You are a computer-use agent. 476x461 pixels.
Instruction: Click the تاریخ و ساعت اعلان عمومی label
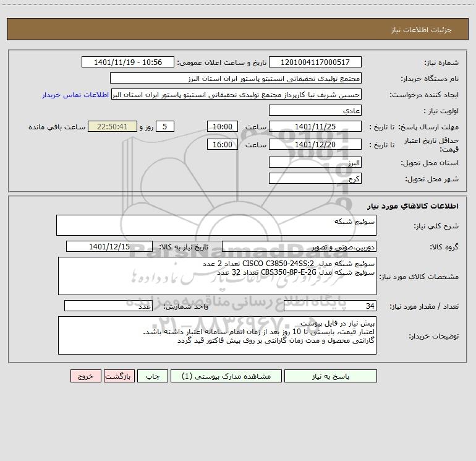click(x=222, y=62)
